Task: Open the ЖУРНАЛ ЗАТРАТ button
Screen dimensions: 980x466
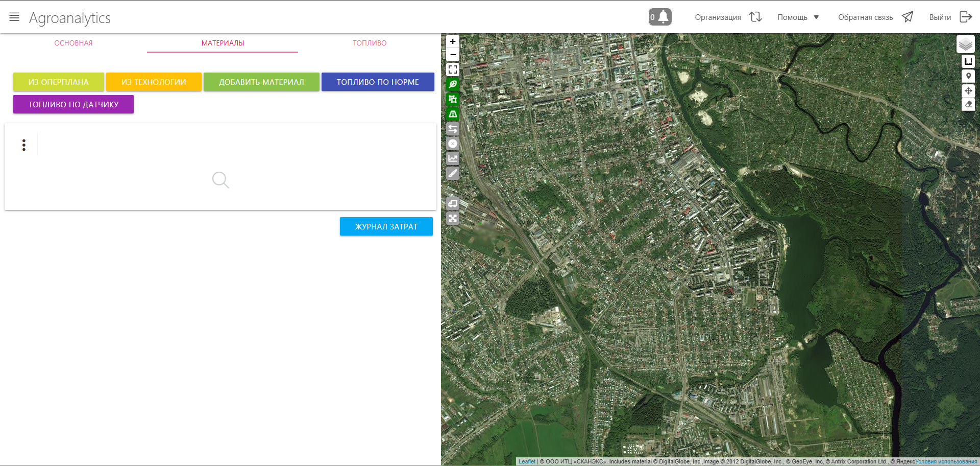Action: [386, 226]
